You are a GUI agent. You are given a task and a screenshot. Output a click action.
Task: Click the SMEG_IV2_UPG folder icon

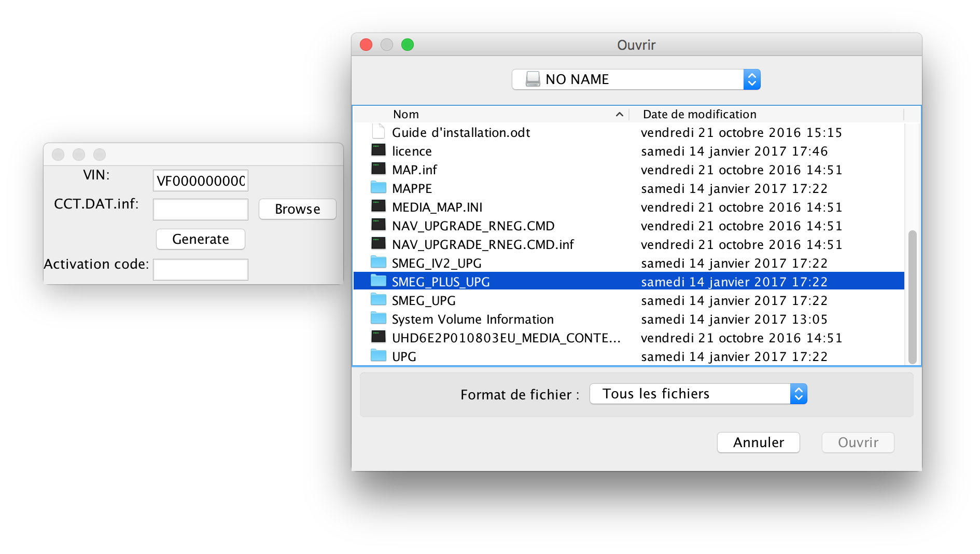tap(379, 262)
